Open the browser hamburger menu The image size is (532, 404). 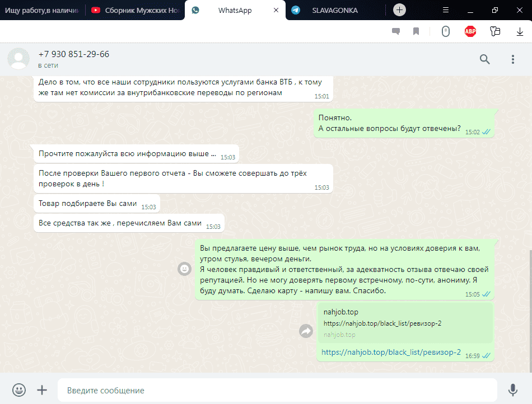446,10
